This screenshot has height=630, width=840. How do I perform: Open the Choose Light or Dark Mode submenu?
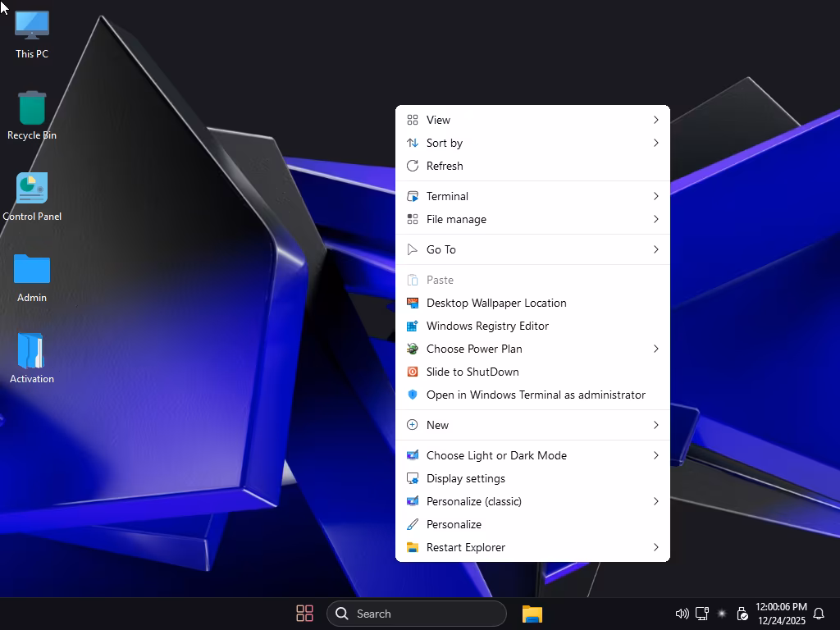[x=532, y=455]
